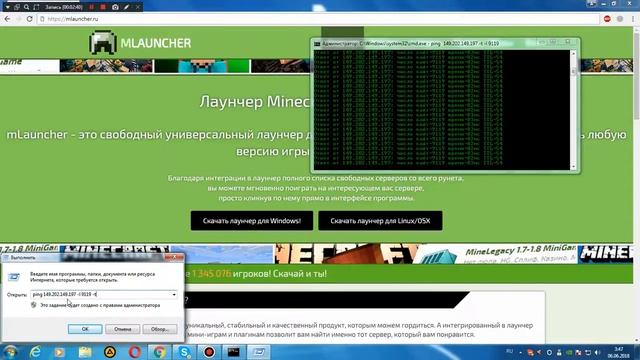Click Отмена in the Run dialog
The image size is (640, 360).
[x=122, y=329]
